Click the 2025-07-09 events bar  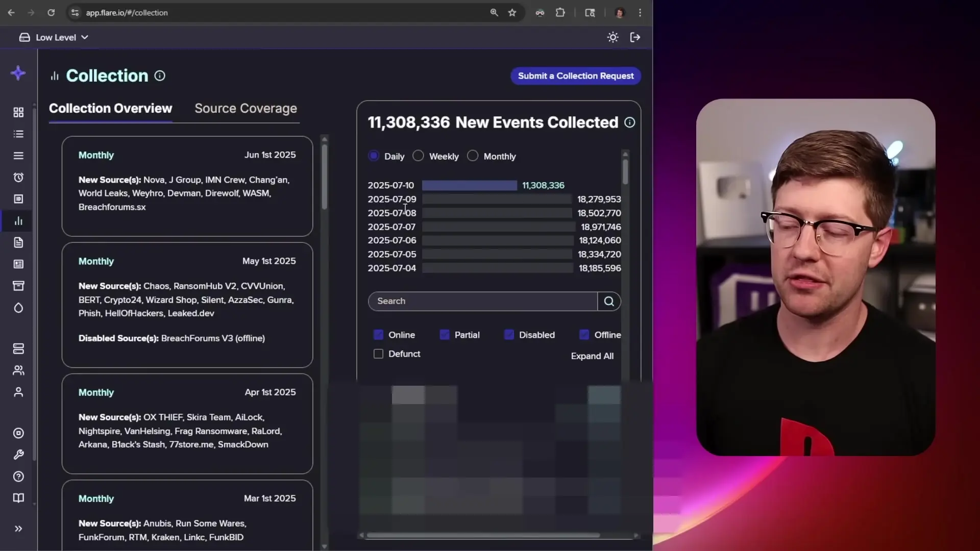click(497, 199)
